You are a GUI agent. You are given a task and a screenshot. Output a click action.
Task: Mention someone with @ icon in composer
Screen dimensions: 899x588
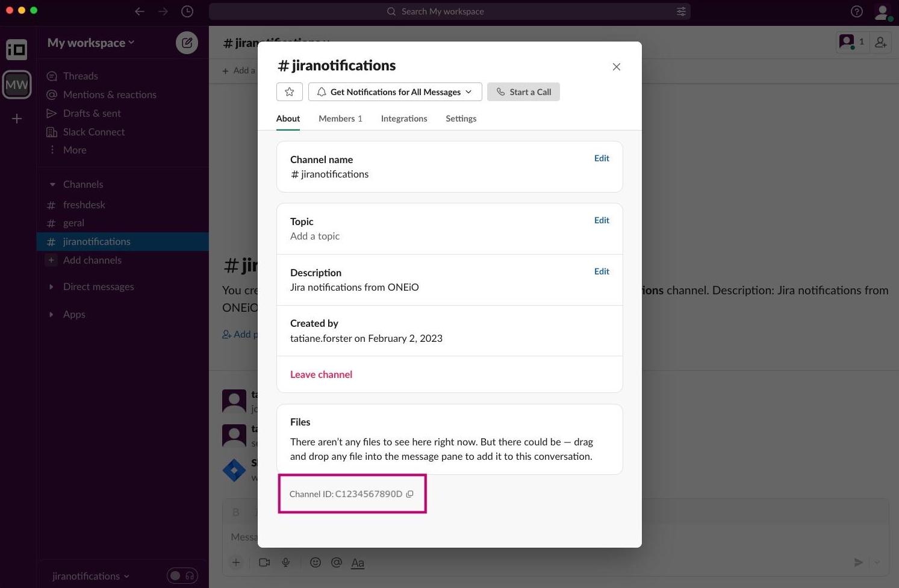tap(337, 562)
